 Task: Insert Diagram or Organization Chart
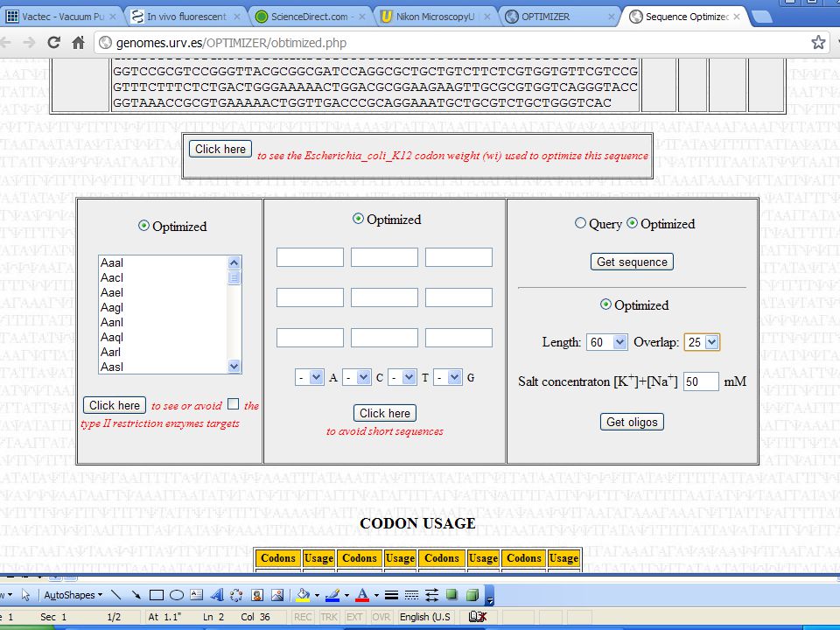click(236, 595)
